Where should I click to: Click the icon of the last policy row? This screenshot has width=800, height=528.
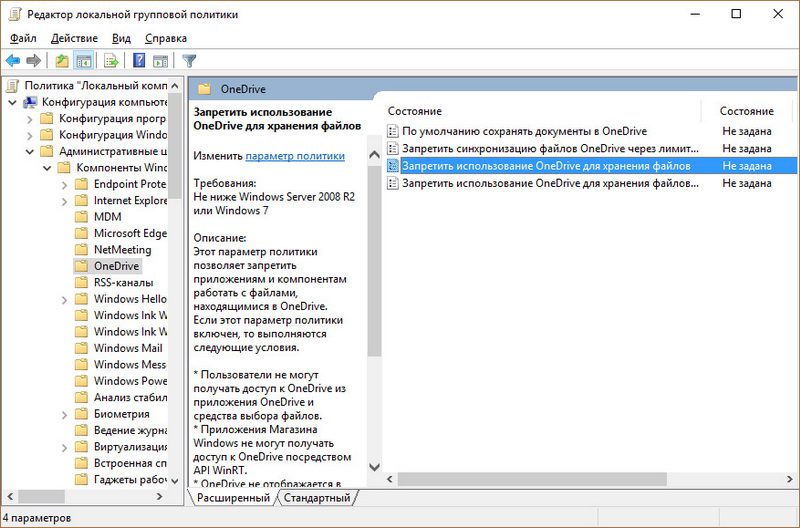392,183
